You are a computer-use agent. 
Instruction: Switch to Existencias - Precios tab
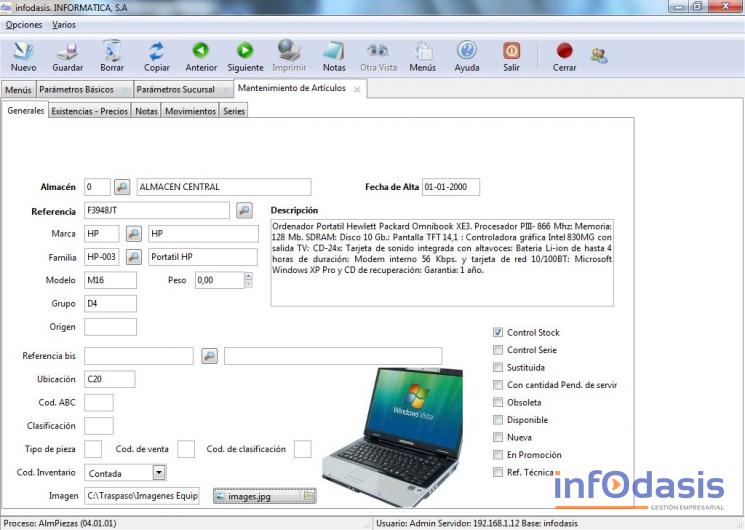[89, 111]
